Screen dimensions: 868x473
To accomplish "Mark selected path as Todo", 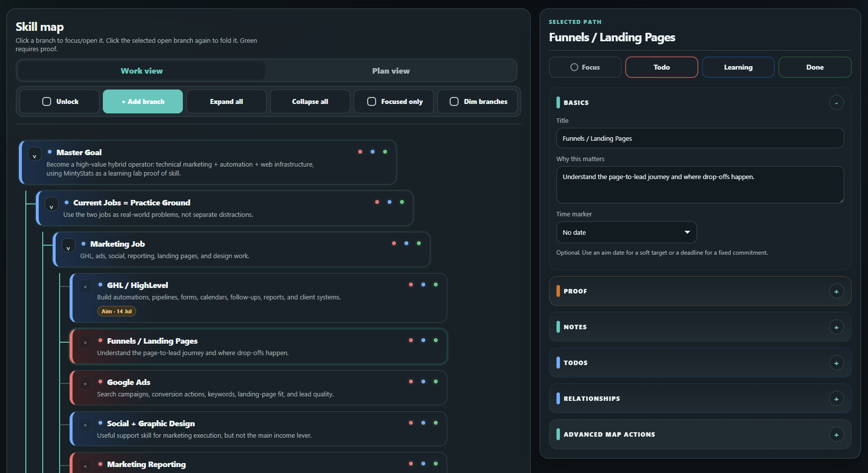I will (661, 67).
